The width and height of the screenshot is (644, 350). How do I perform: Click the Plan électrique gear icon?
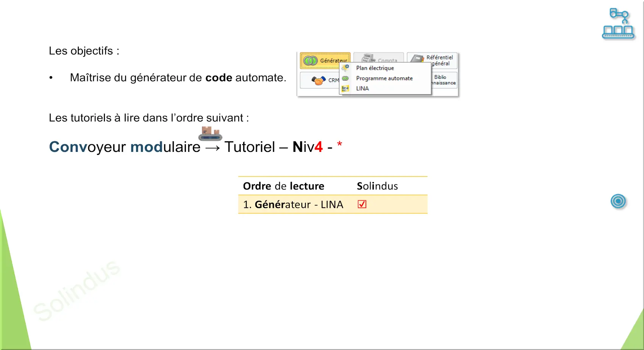(x=345, y=68)
